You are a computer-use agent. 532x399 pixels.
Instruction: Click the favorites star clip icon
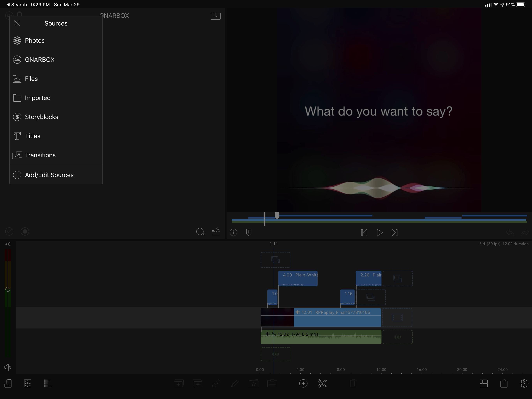coord(254,384)
